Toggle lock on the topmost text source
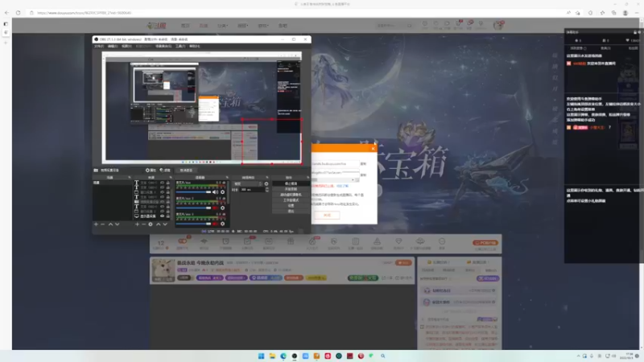Image resolution: width=644 pixels, height=362 pixels. [168, 183]
